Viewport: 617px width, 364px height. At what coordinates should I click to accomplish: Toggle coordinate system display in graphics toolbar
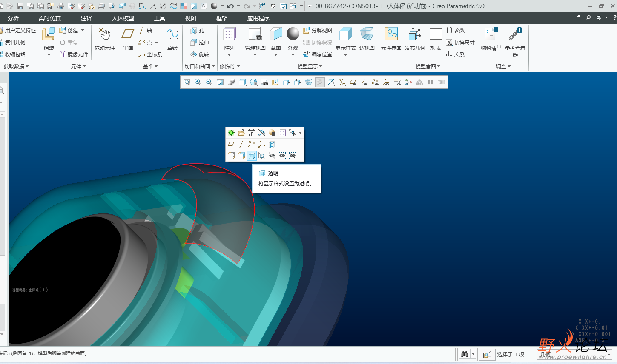[x=386, y=82]
